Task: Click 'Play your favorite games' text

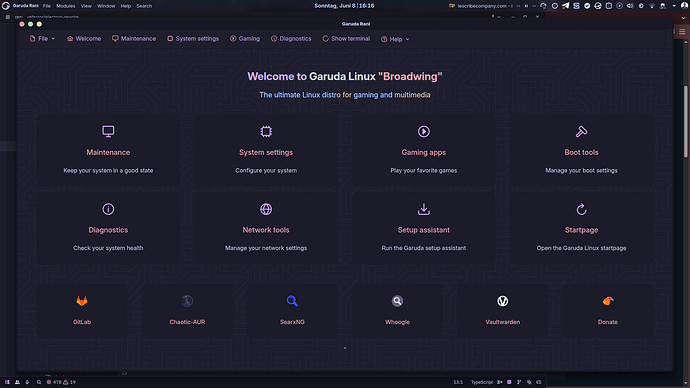Action: tap(424, 170)
